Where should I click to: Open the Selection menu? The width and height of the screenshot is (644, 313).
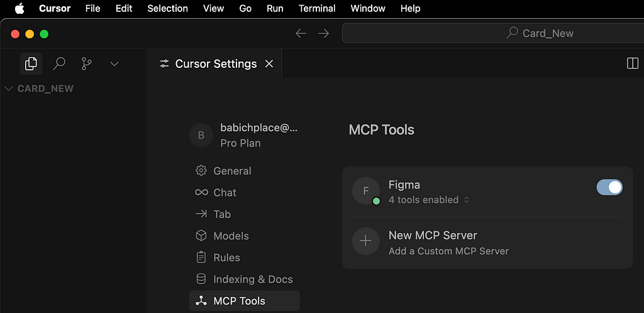167,9
